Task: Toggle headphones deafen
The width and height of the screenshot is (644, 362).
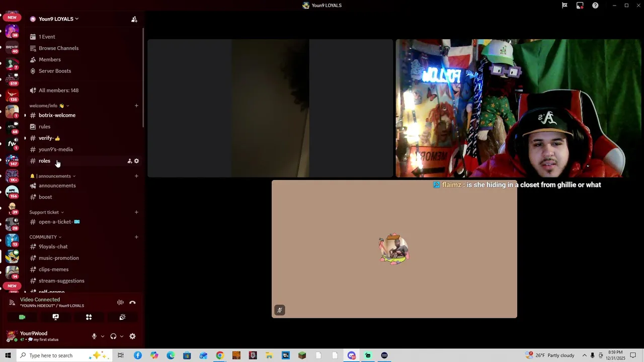Action: click(113, 336)
